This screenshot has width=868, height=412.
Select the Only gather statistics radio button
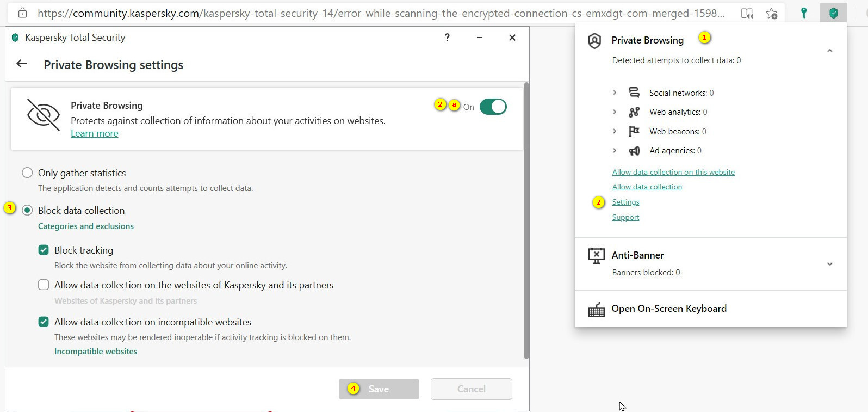coord(27,173)
